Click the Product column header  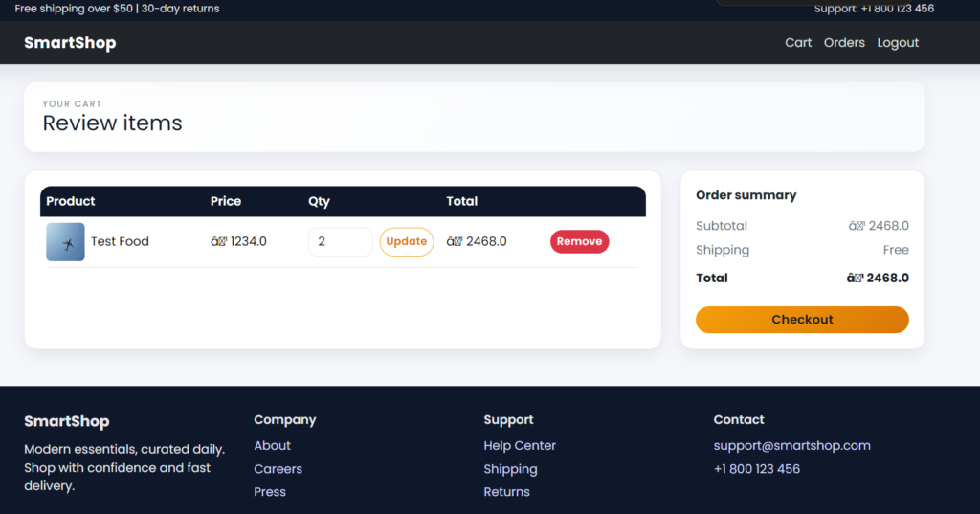tap(71, 201)
